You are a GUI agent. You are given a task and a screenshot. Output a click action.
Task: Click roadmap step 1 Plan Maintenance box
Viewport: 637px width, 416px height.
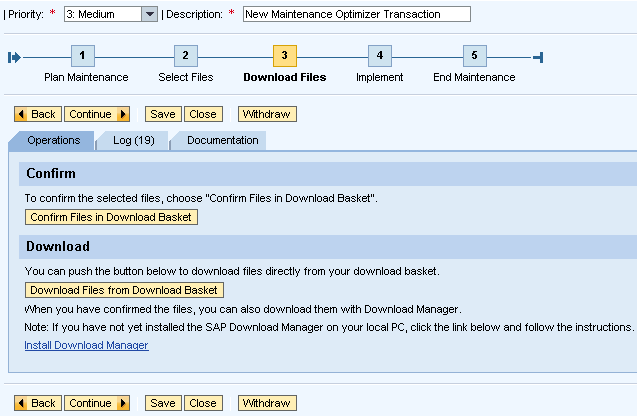(82, 56)
